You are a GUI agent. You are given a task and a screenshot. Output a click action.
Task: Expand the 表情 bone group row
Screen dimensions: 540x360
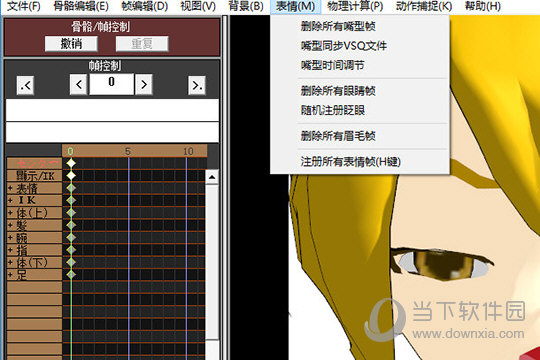[10, 188]
